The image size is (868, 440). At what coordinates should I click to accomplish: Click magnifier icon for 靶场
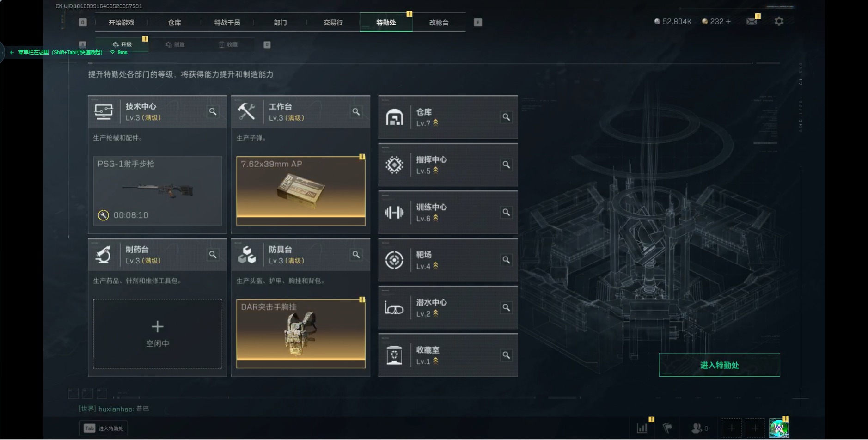pyautogui.click(x=506, y=260)
